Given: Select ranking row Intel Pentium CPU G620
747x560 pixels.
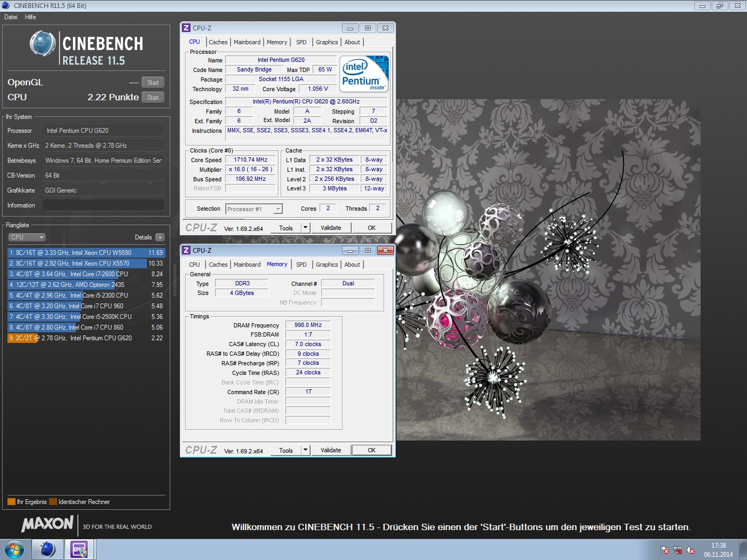Looking at the screenshot, I should (86, 338).
